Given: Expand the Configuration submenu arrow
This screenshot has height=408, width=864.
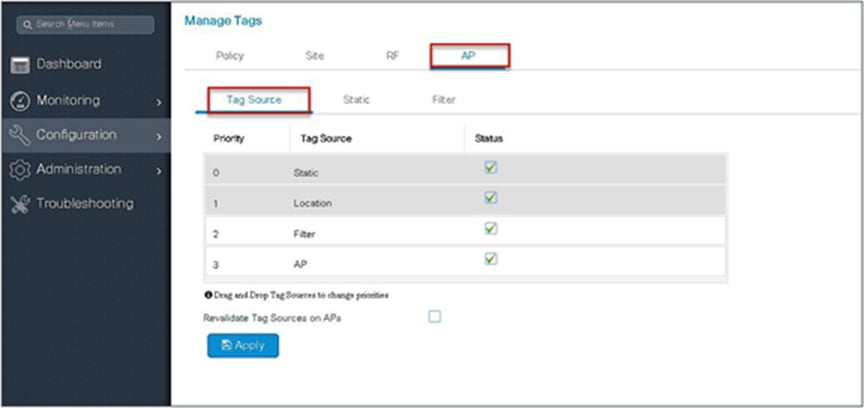Looking at the screenshot, I should tap(159, 136).
